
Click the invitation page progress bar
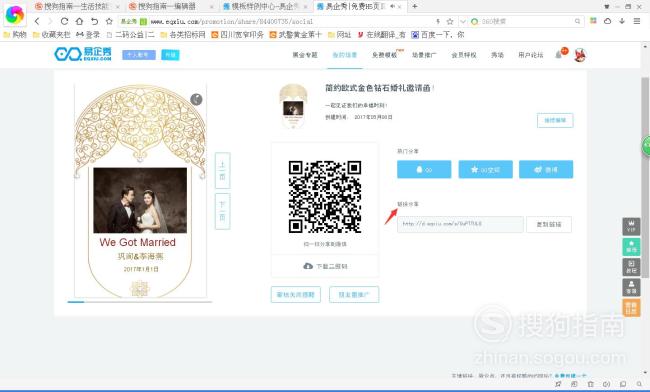[140, 302]
